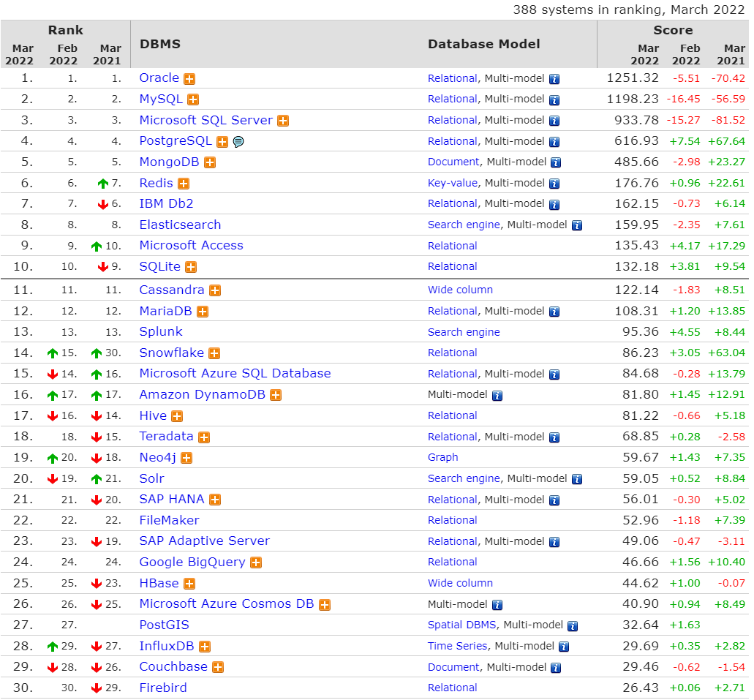The image size is (754, 700).
Task: Click the Search engine link for Splunk
Action: coord(464,332)
